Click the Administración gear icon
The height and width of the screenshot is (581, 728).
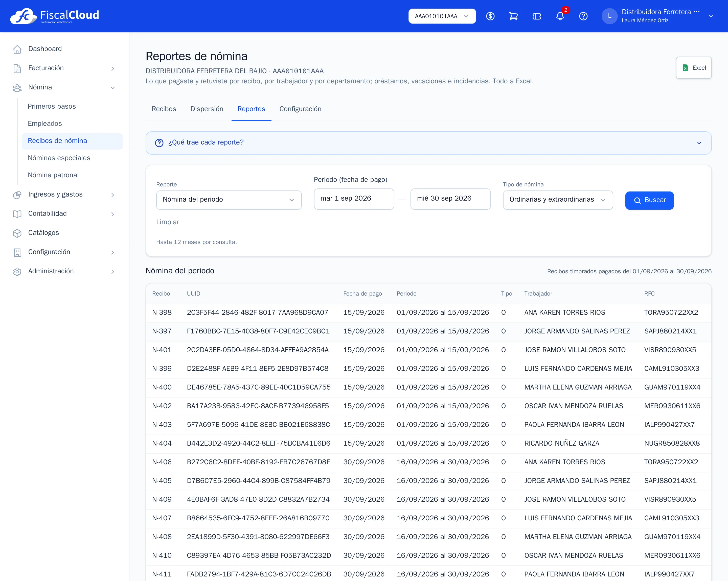pyautogui.click(x=17, y=272)
